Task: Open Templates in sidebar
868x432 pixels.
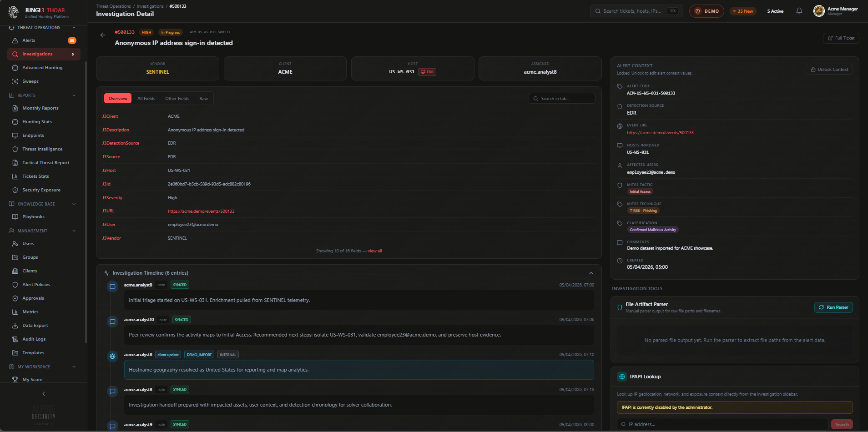Action: pos(44,353)
